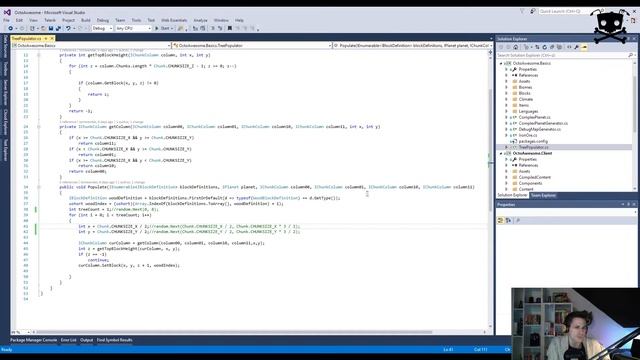Open the Build menu

pos(86,20)
